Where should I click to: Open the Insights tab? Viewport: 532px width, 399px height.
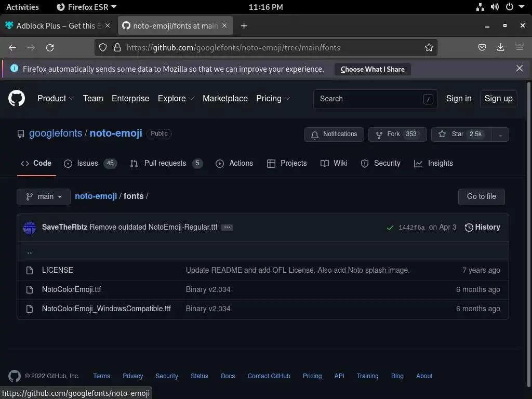click(x=434, y=163)
